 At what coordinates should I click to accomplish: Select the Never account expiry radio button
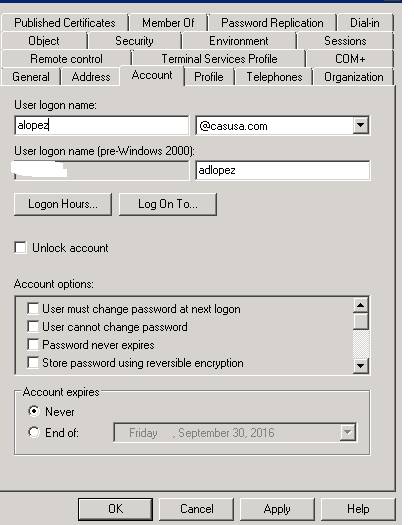[34, 411]
